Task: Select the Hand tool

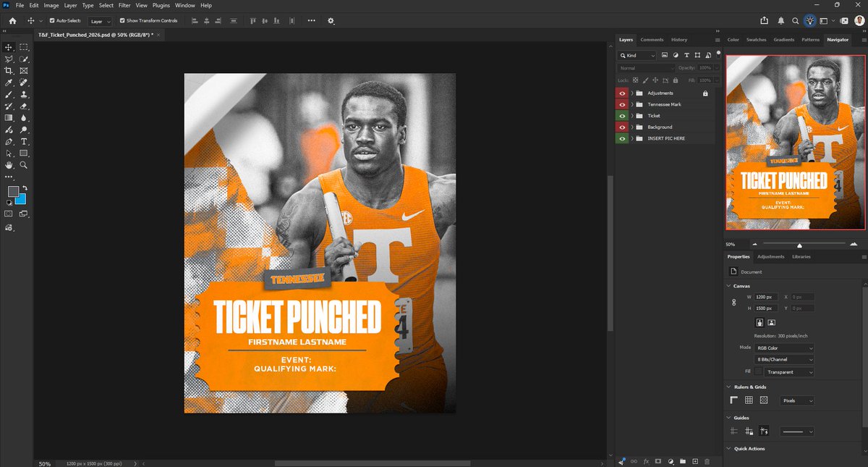Action: [9, 165]
